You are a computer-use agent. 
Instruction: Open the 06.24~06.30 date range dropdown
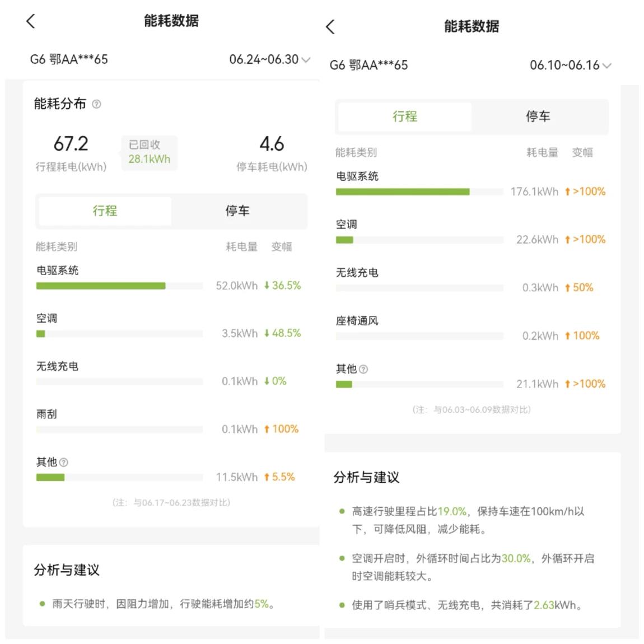(269, 59)
